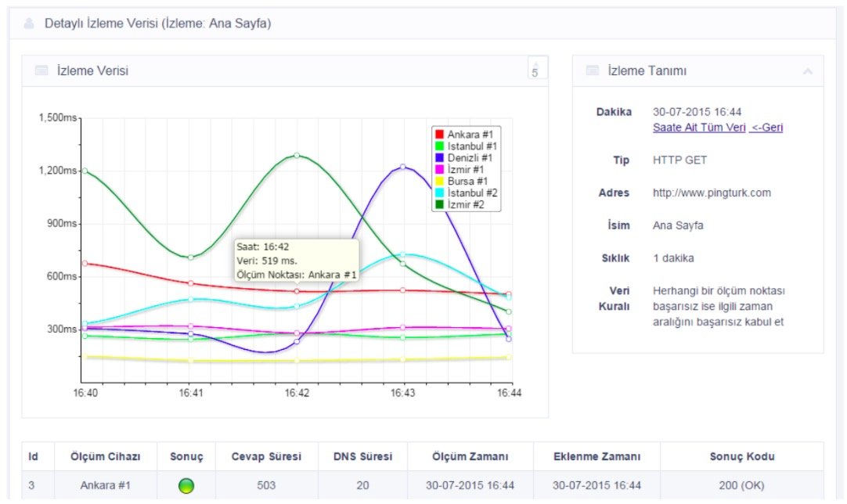
Task: Click the small box showing 5 above the chart
Action: pos(537,69)
